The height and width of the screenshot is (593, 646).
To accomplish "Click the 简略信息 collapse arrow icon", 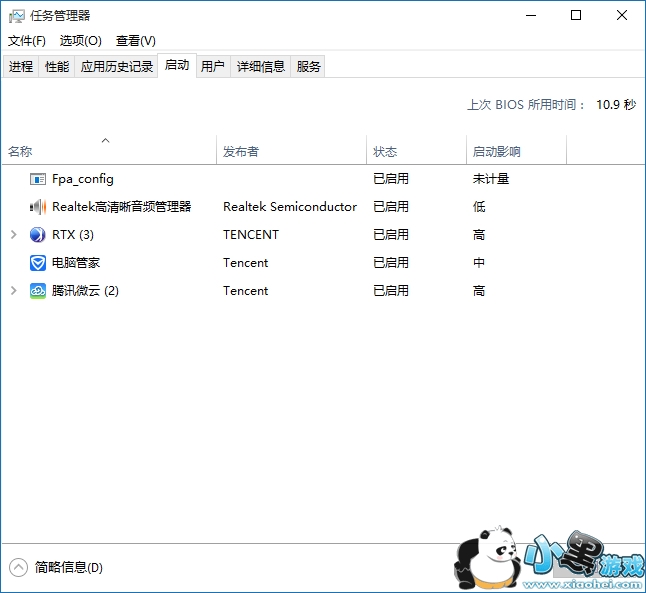I will point(18,567).
